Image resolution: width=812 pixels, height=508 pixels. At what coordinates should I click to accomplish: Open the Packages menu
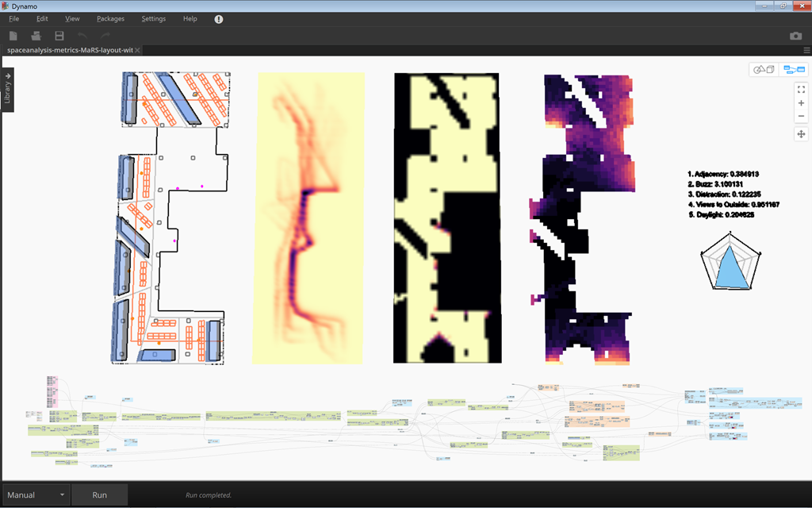pyautogui.click(x=110, y=19)
